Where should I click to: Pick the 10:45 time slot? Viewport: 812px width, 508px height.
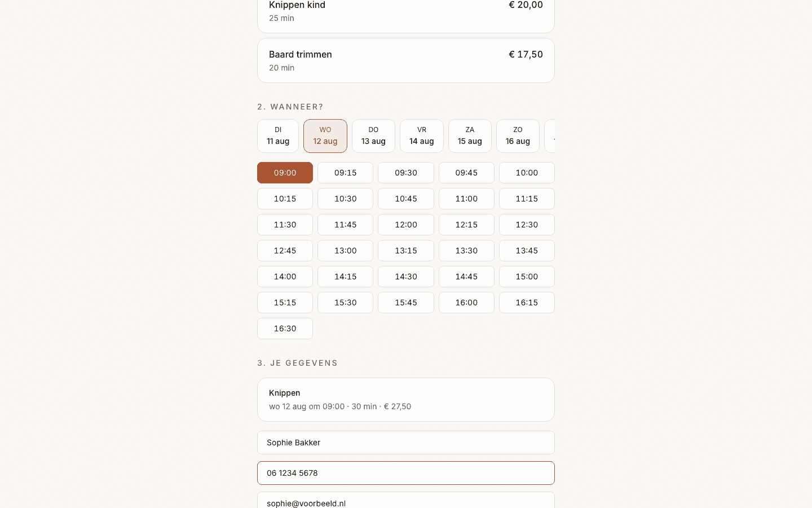tap(406, 199)
